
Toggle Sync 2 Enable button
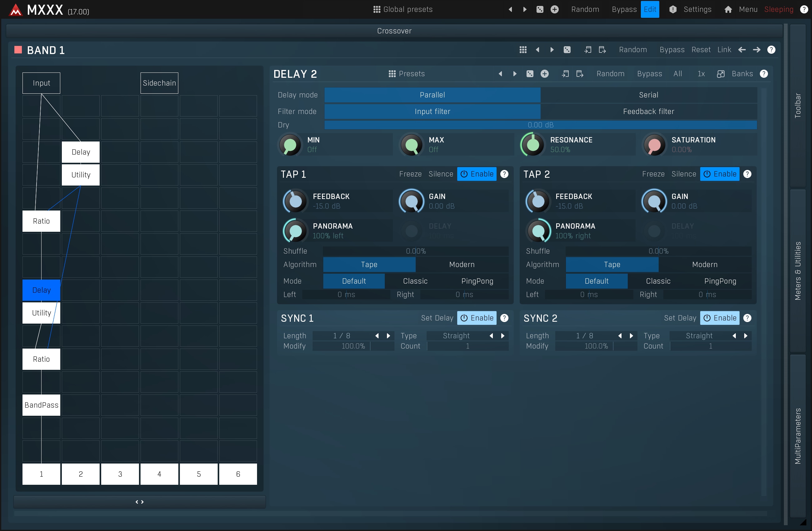coord(720,318)
